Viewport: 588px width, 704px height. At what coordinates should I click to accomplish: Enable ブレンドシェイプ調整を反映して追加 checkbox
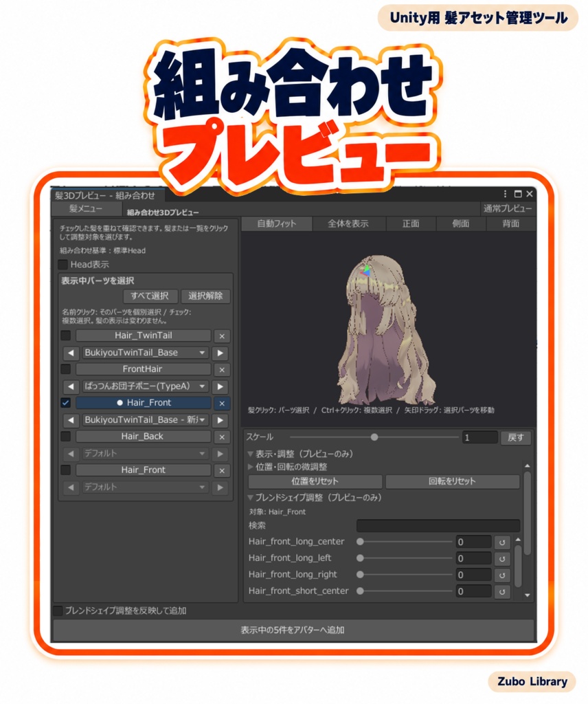coord(58,610)
